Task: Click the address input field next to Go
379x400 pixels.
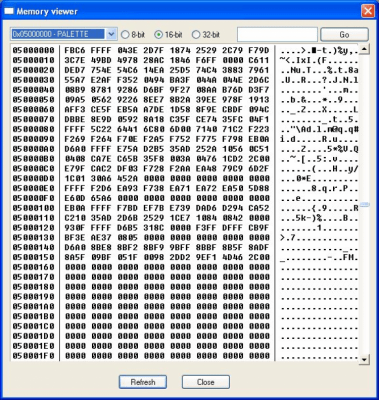Action: point(277,34)
